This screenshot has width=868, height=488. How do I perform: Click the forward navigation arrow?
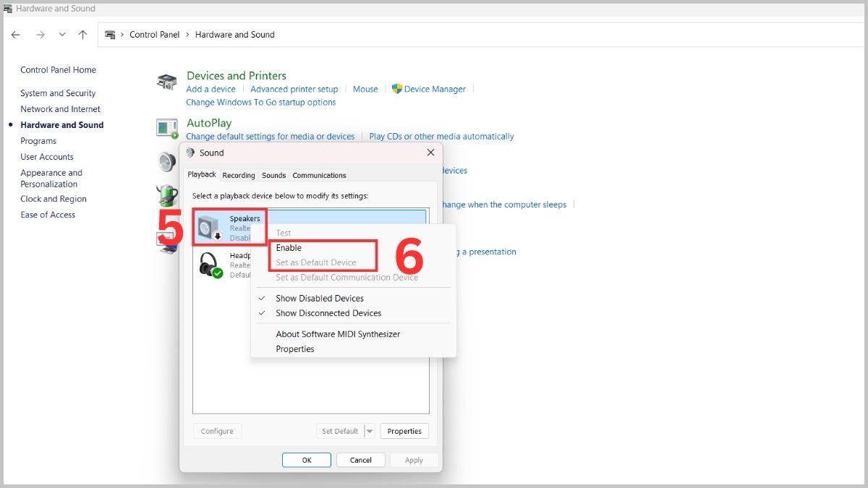click(40, 35)
